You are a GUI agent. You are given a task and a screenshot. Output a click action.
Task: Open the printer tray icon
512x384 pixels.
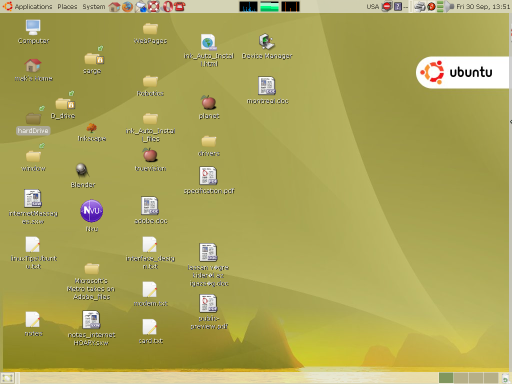click(419, 6)
